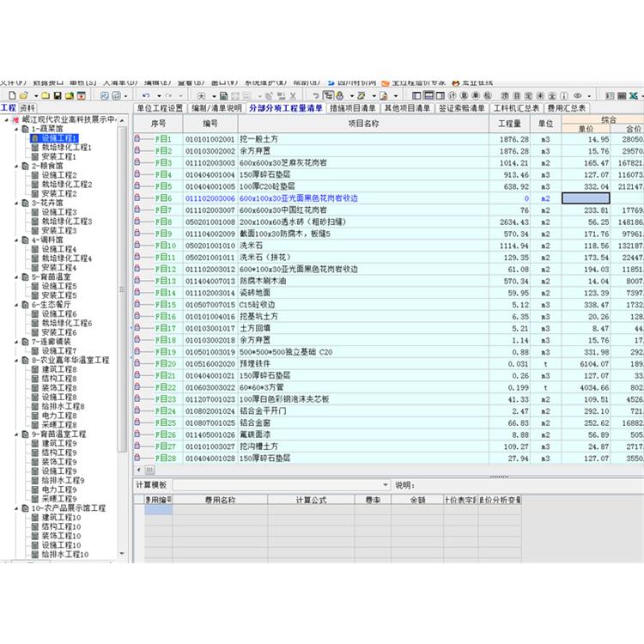This screenshot has height=644, width=644.
Task: Click the lock icon on row F目28
Action: click(x=137, y=458)
